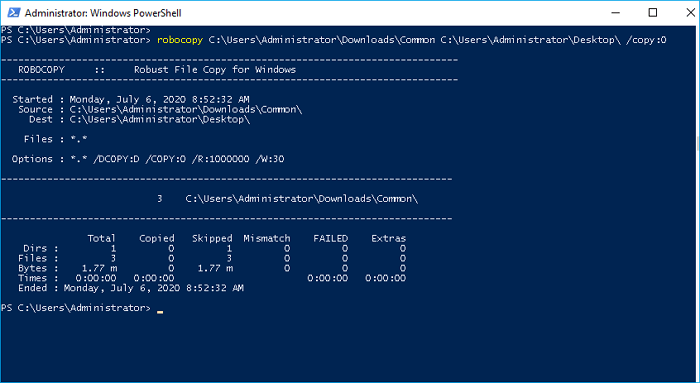Click the PowerShell icon in title bar
700x383 pixels.
pos(14,12)
